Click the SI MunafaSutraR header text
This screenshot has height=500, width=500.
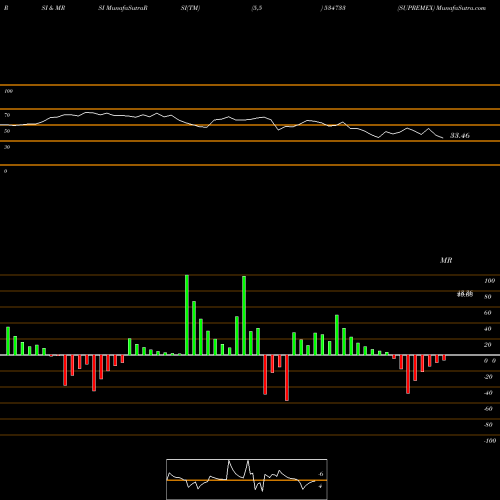pyautogui.click(x=123, y=8)
